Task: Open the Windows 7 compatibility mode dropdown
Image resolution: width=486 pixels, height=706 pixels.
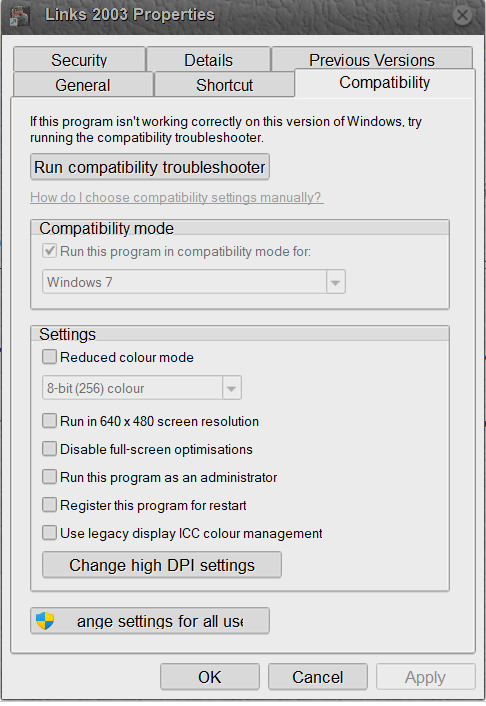Action: [194, 282]
